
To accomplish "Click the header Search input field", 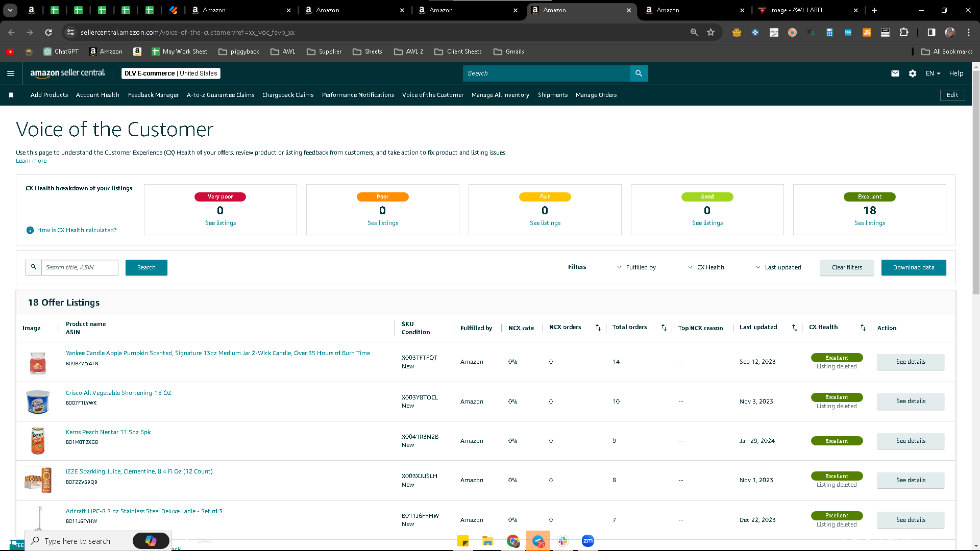I will (546, 73).
